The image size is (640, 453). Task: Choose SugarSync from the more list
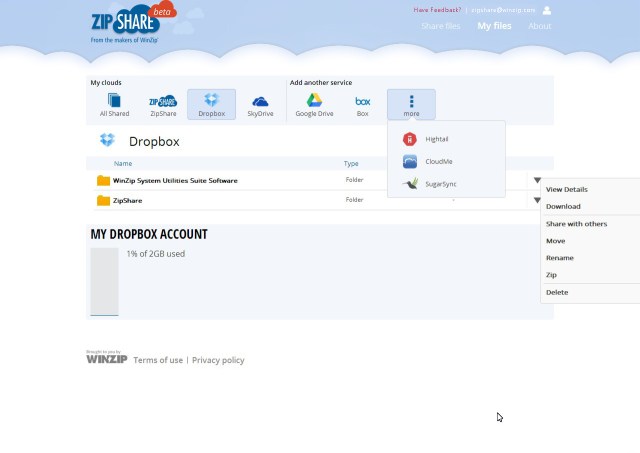click(429, 184)
